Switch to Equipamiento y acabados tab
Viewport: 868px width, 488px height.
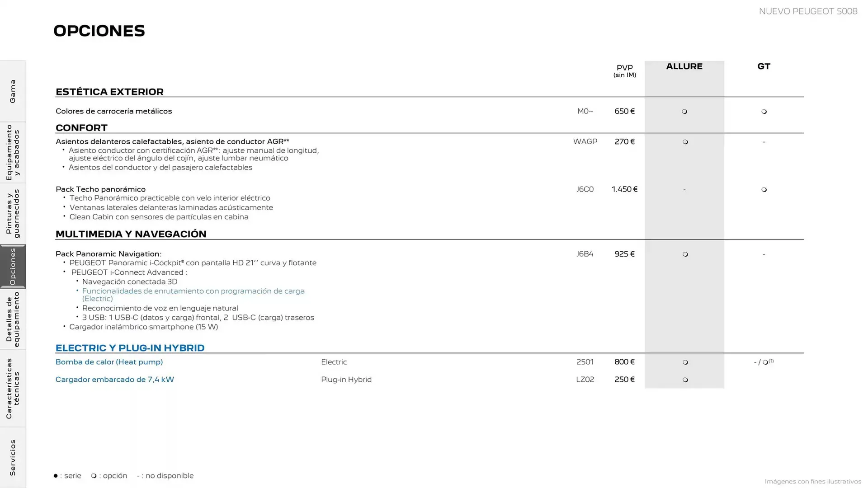click(13, 152)
